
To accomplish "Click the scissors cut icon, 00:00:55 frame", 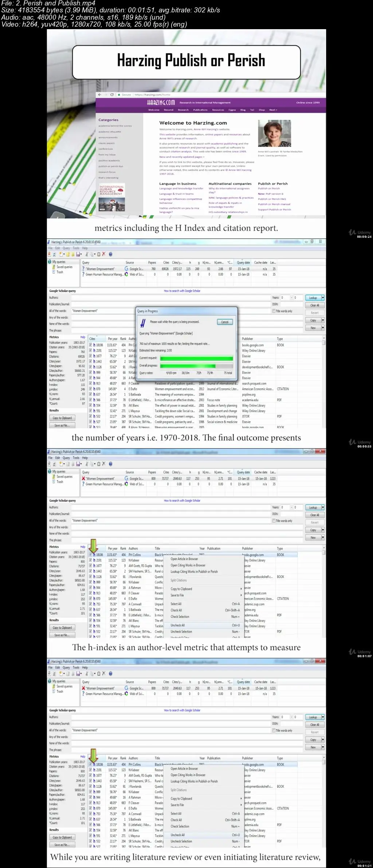I will click(x=87, y=254).
